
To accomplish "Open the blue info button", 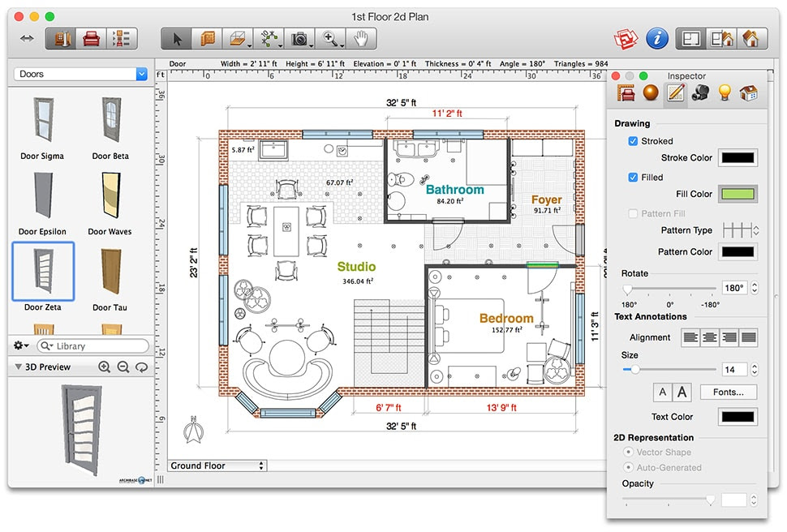I will (x=657, y=39).
